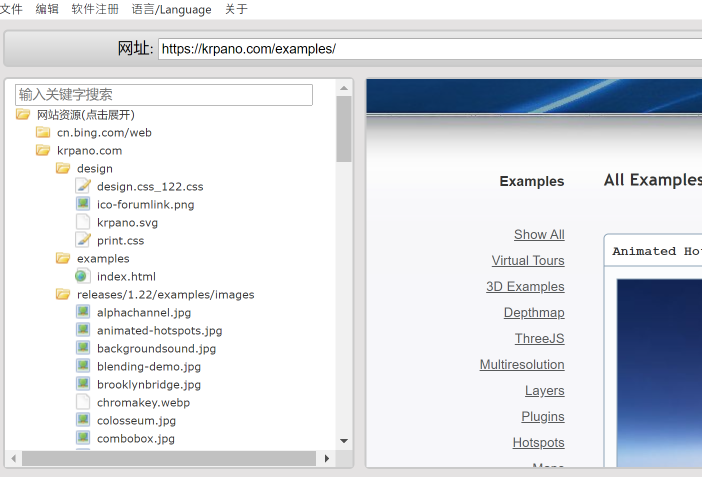Screen dimensions: 702x477
Task: Open the 软件注册 menu
Action: tap(95, 9)
